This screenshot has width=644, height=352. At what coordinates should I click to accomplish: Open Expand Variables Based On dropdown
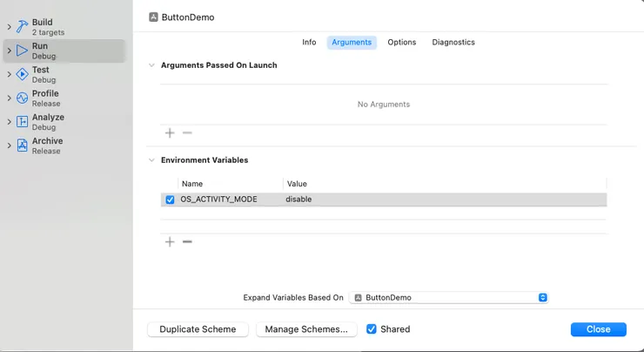[x=448, y=297]
